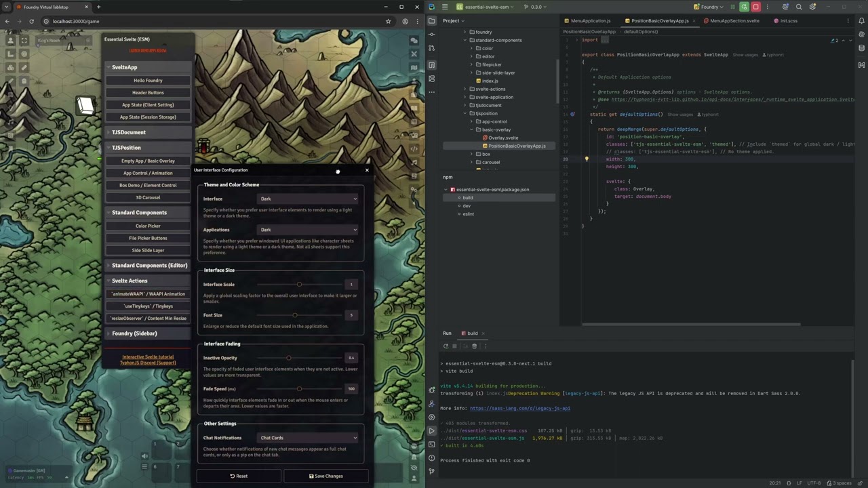Expand the svelte-actions folder in tree
868x488 pixels.
(x=465, y=89)
